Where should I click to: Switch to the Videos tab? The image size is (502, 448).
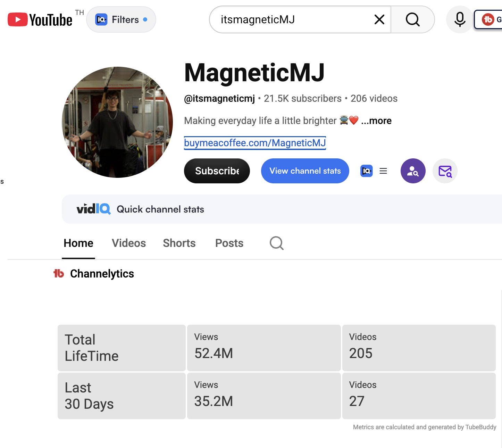click(129, 243)
